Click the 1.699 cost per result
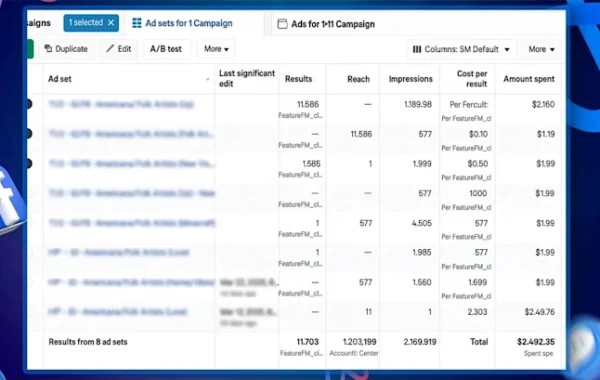600x380 pixels. (x=478, y=282)
